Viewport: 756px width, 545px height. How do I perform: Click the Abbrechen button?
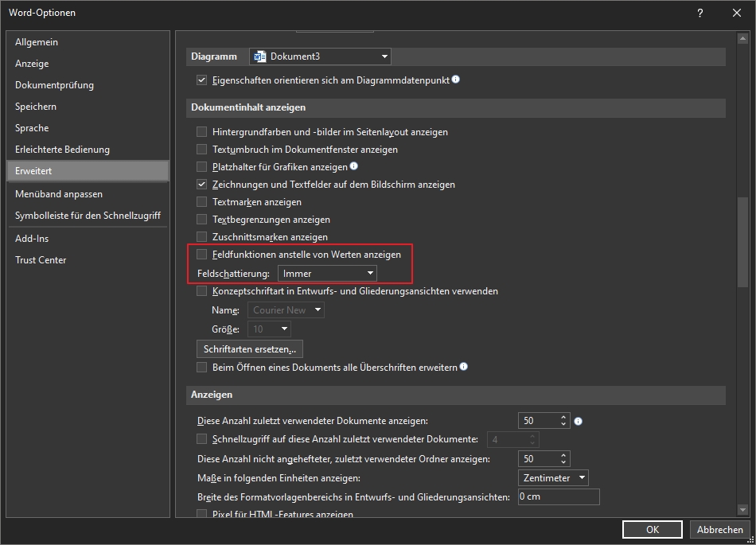point(720,530)
